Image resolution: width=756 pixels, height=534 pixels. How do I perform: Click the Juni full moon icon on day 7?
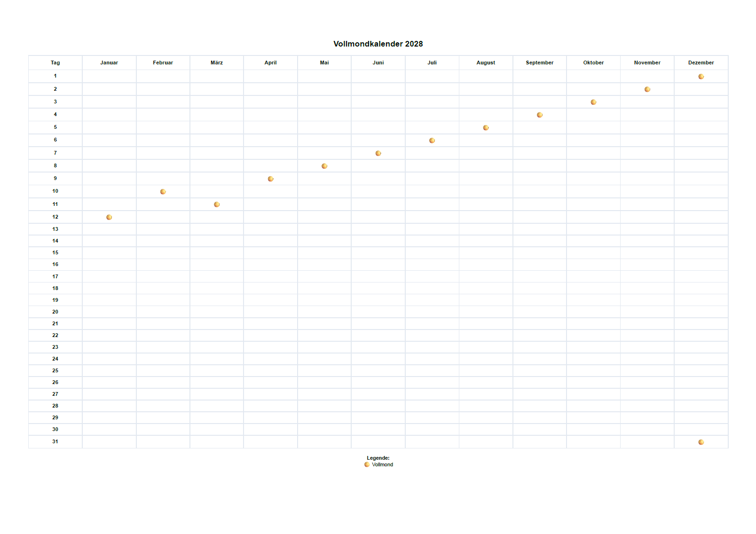(378, 153)
